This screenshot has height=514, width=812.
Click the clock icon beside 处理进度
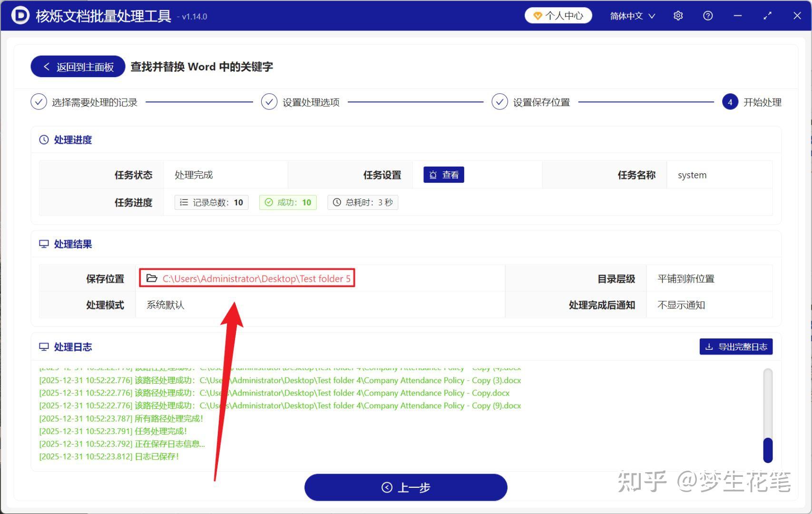44,140
